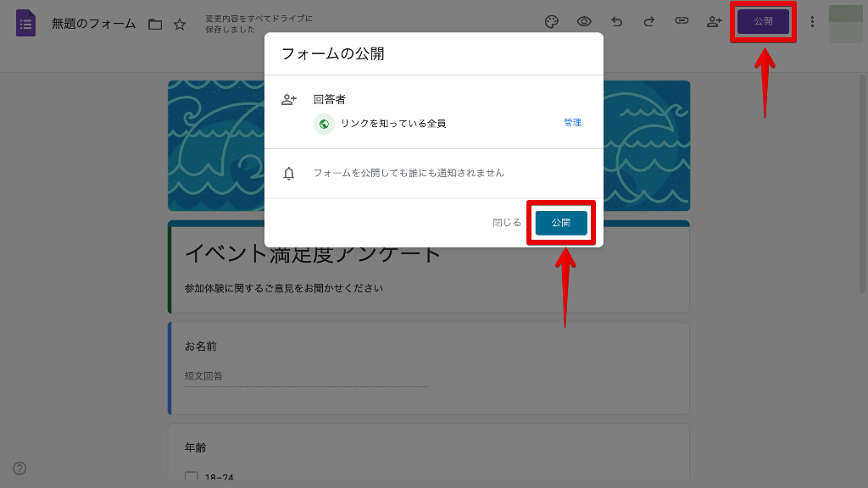Image resolution: width=868 pixels, height=488 pixels.
Task: Open the 管理 link for responders
Action: (573, 123)
